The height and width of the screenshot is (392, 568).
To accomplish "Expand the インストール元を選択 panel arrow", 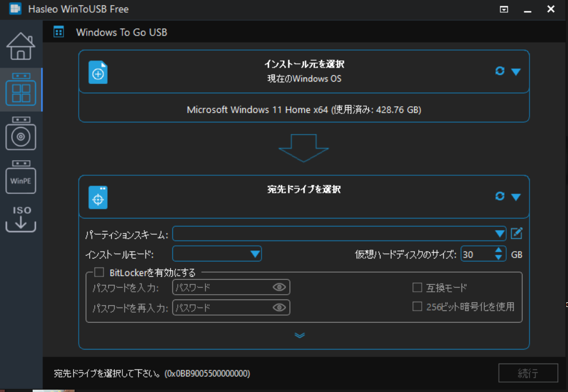I will pos(516,71).
